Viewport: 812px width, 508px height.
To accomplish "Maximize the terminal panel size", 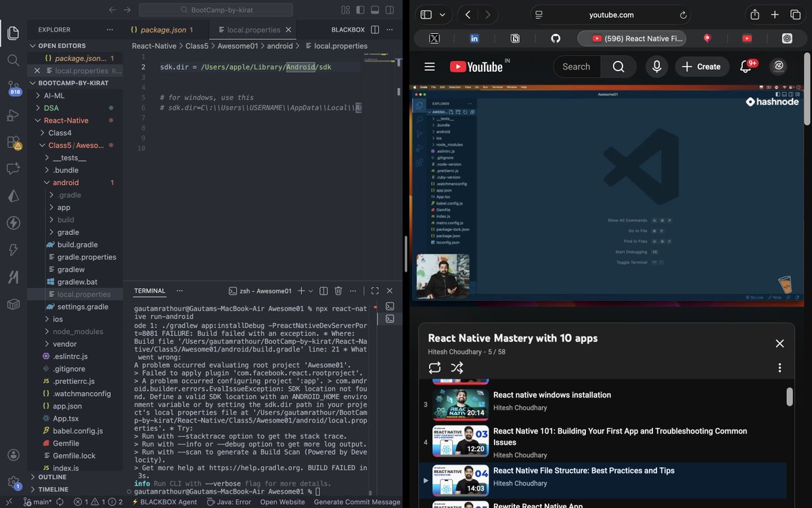I will click(375, 291).
